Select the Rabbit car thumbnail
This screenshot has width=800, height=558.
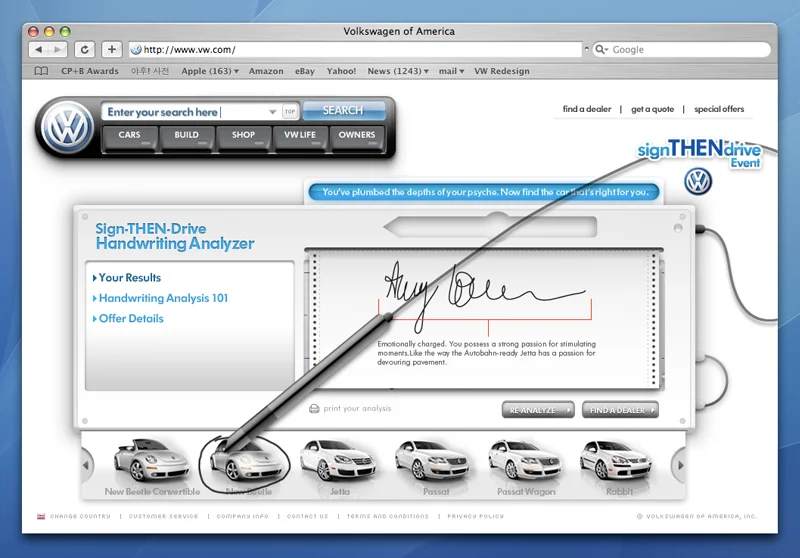[618, 465]
